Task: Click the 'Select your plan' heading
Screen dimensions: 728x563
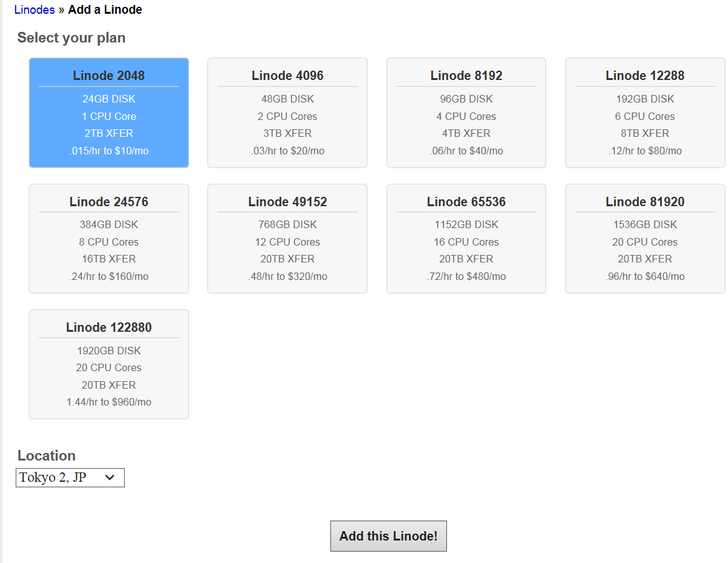Action: point(72,37)
